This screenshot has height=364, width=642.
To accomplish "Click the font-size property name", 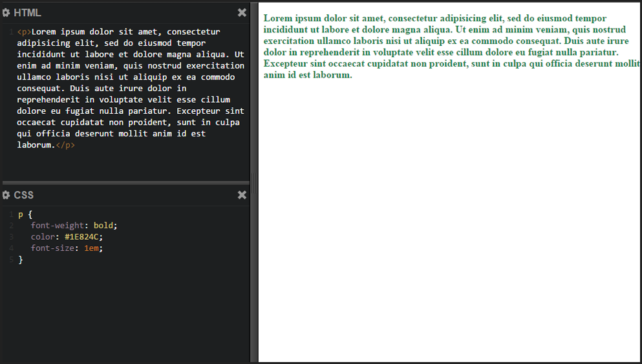I will (x=53, y=248).
